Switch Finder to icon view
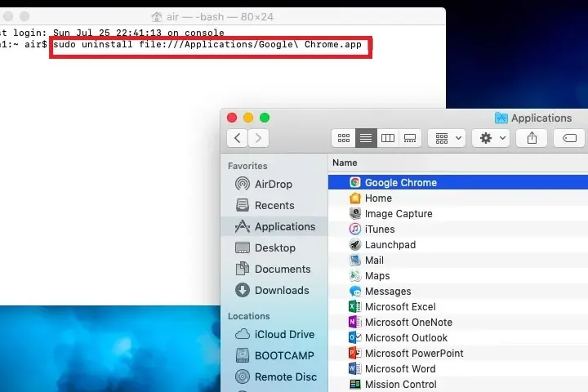The image size is (588, 392). (x=344, y=138)
